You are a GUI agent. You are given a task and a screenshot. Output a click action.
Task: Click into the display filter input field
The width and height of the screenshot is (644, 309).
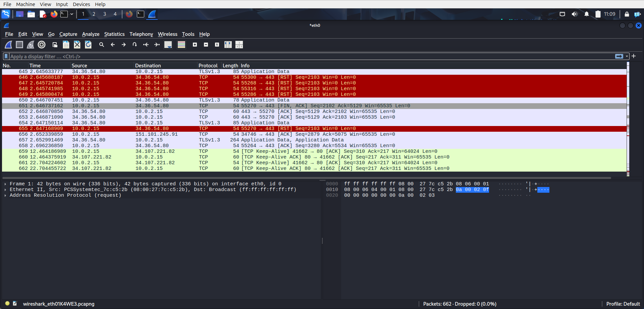pos(302,56)
